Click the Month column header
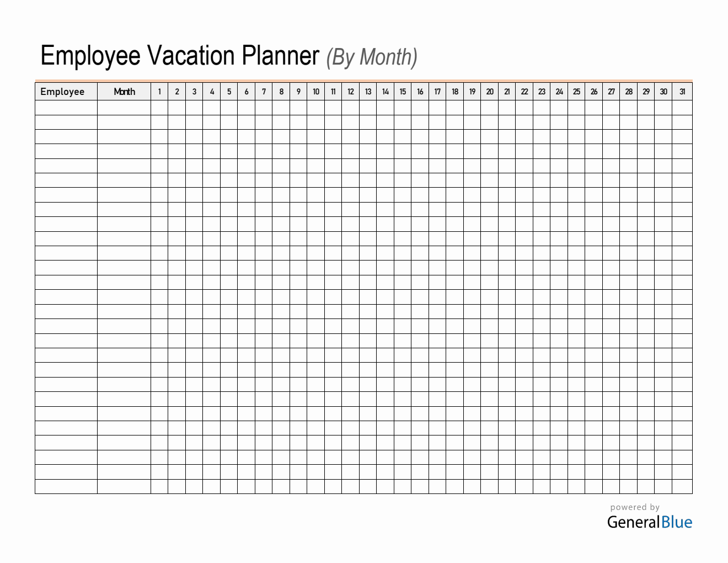 [x=124, y=92]
